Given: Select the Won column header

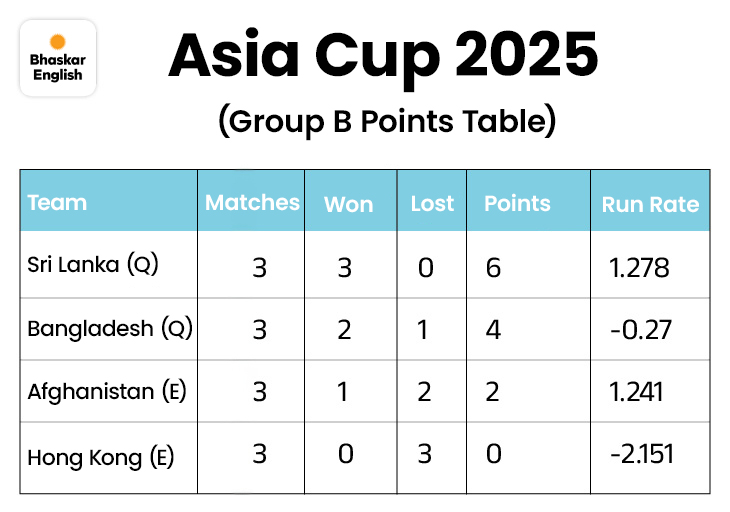Looking at the screenshot, I should click(x=348, y=204).
